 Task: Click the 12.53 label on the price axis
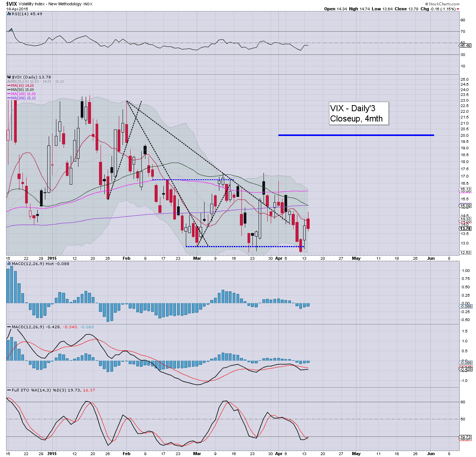pos(466,253)
